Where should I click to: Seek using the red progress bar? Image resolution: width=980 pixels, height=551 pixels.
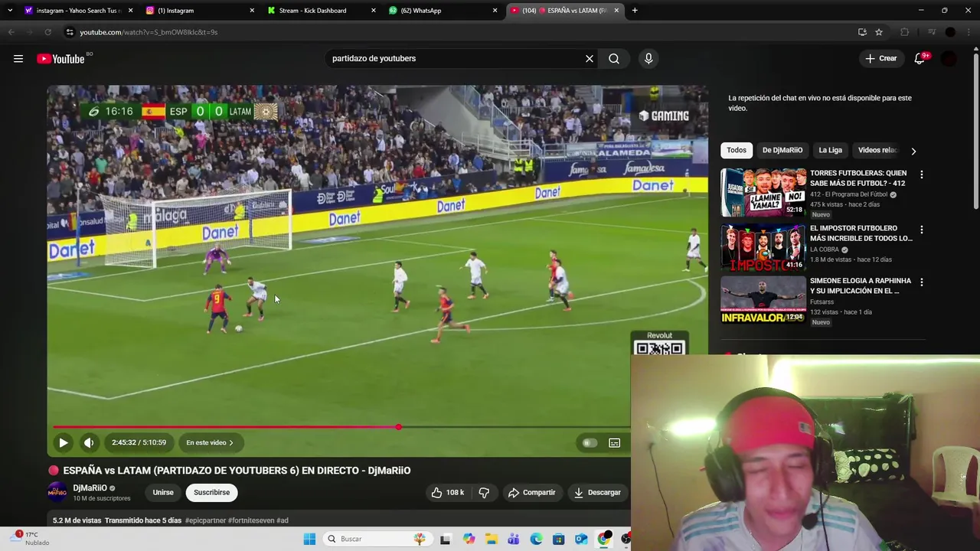point(341,427)
